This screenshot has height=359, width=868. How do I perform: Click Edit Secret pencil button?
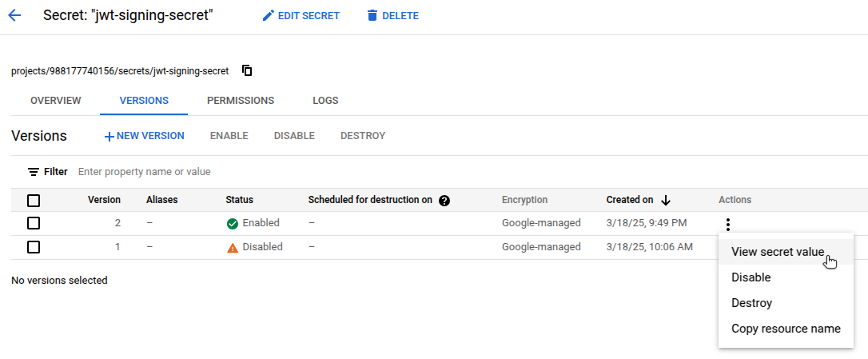tap(301, 16)
